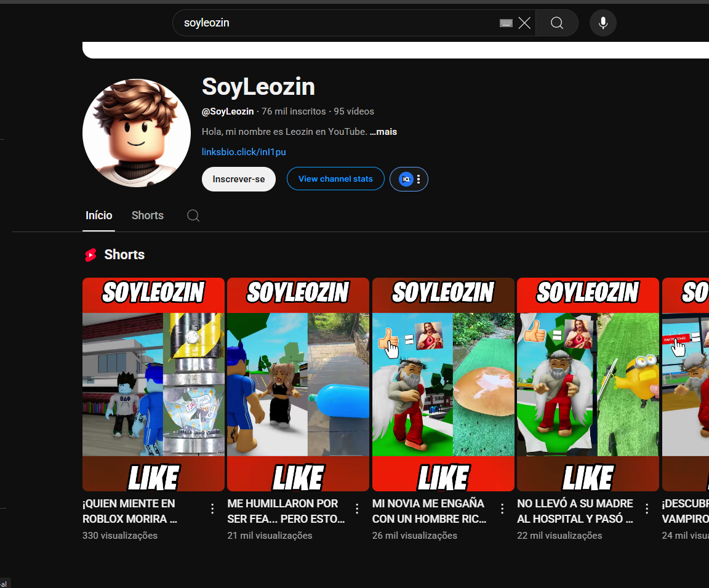Click title ¡QUIEN MIENTE EN ROBLOX MORIRA
This screenshot has width=709, height=588.
(x=130, y=511)
